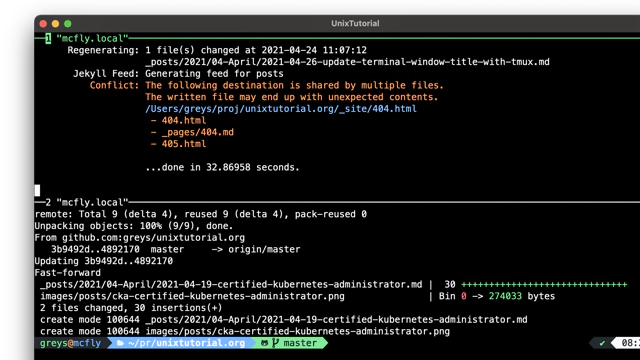Click the "Conflict:" label
The height and width of the screenshot is (360, 640).
114,85
